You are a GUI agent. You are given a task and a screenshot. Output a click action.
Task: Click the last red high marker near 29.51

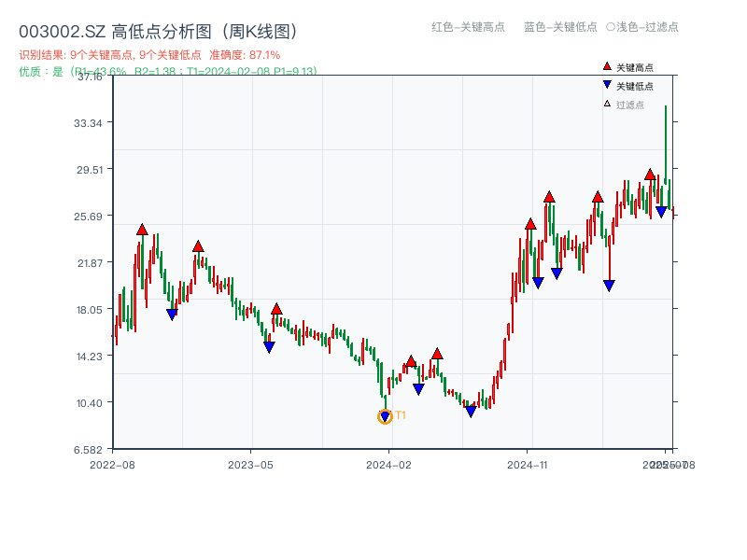point(650,175)
